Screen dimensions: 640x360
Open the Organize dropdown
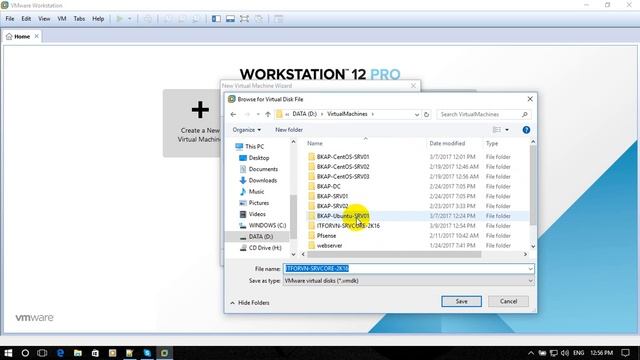click(247, 130)
